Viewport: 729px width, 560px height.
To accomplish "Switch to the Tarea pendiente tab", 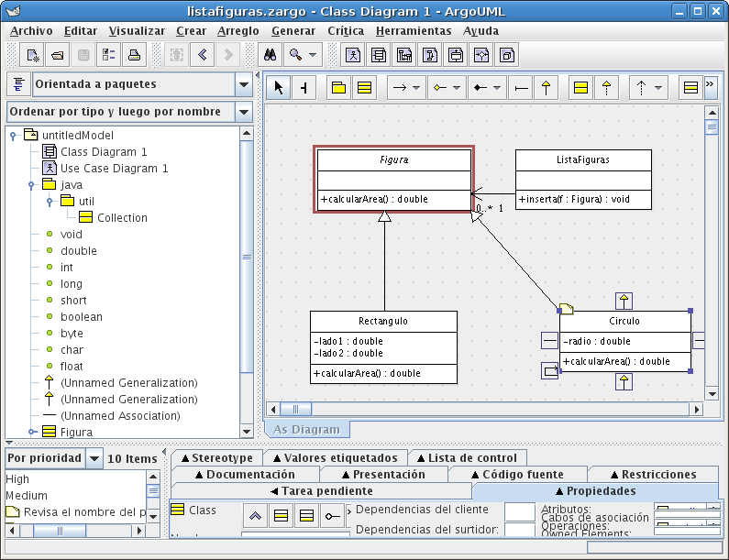I will (321, 491).
